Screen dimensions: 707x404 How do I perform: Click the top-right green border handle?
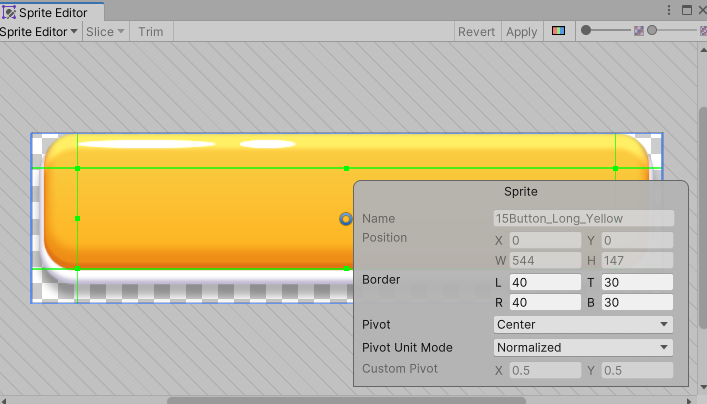615,168
